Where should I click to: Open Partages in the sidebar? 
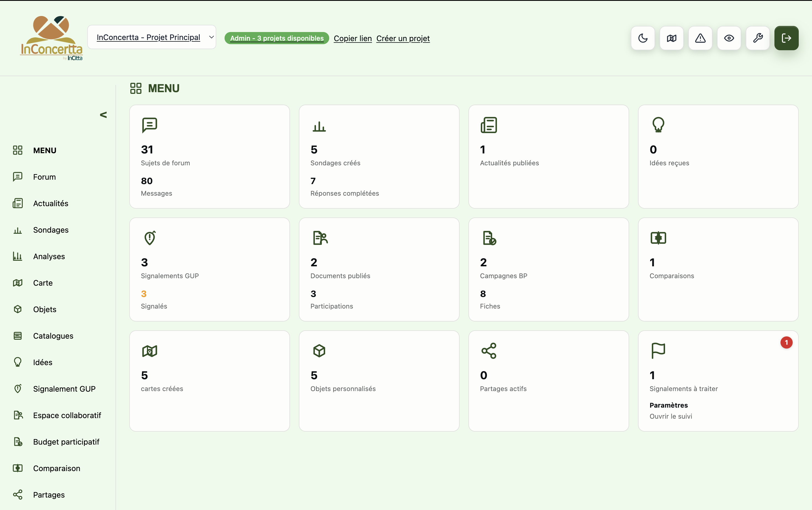(49, 495)
